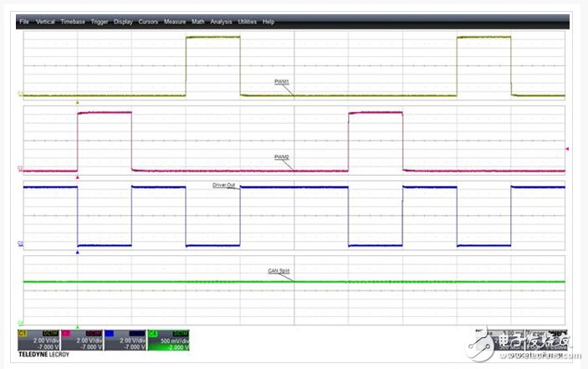Viewport: 588px width, 369px height.
Task: Open the Cursors menu
Action: [149, 22]
